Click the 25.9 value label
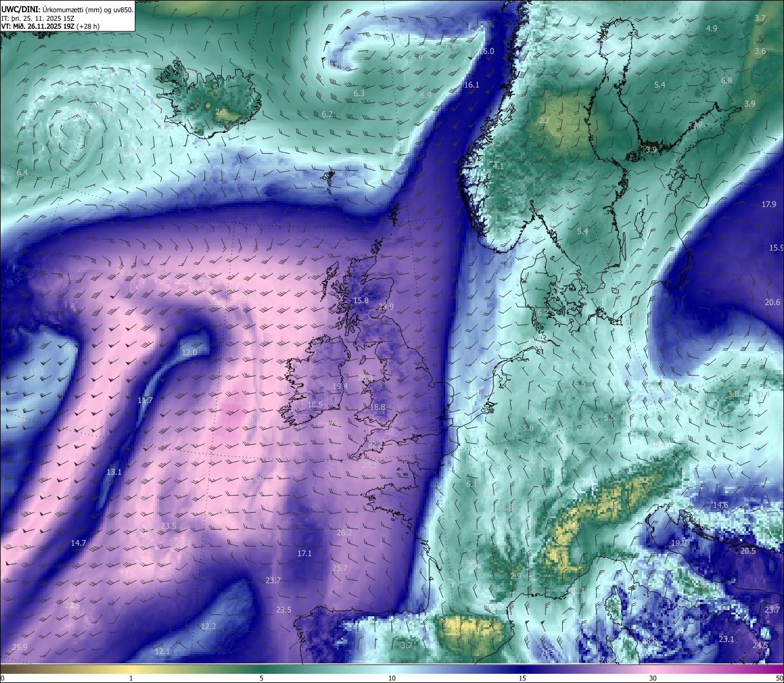 (x=20, y=647)
